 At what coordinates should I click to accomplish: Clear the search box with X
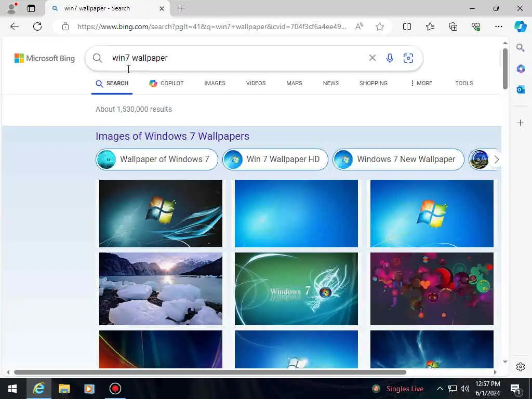372,58
